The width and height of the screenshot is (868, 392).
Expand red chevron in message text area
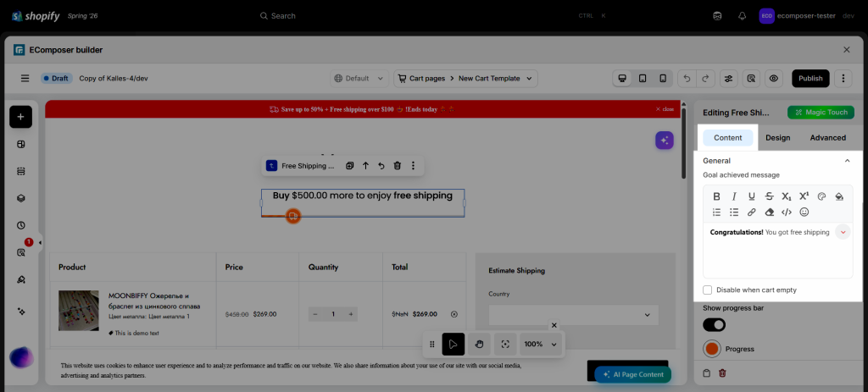click(843, 232)
